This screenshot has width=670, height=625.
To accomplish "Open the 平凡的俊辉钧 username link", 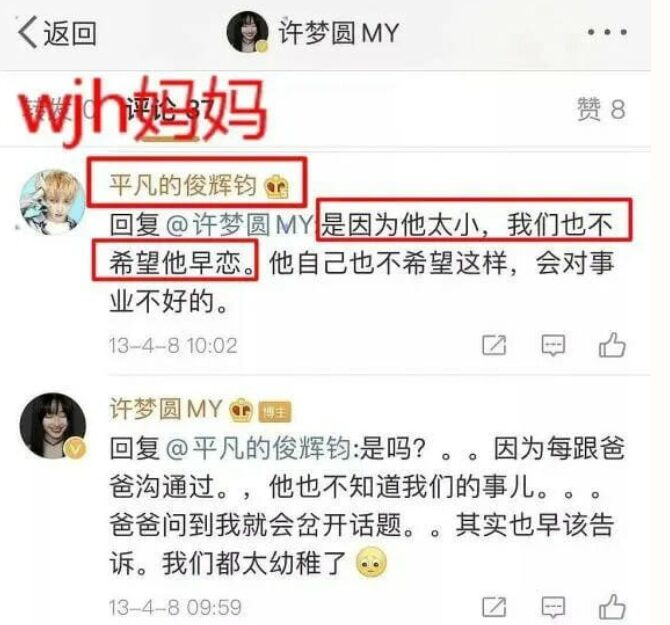I will [183, 185].
